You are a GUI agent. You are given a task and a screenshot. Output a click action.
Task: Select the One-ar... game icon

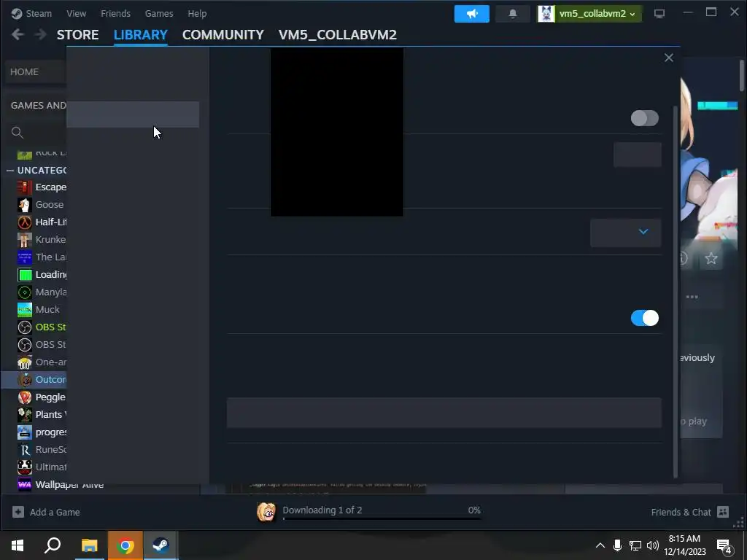coord(25,362)
